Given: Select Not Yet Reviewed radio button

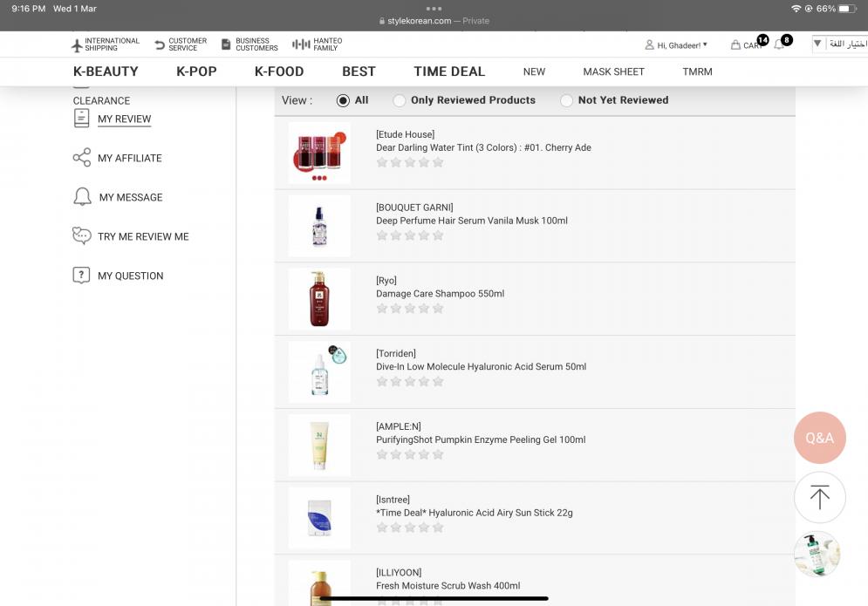Looking at the screenshot, I should pyautogui.click(x=566, y=100).
